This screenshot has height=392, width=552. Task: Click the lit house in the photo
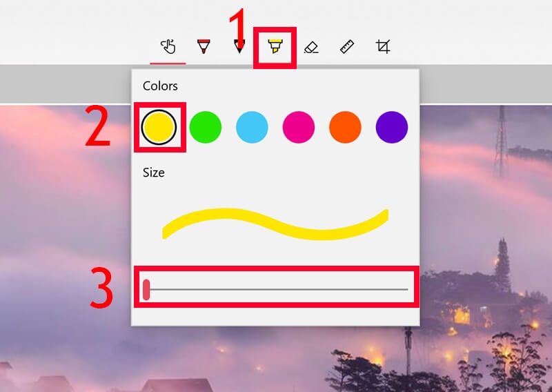click(x=461, y=314)
